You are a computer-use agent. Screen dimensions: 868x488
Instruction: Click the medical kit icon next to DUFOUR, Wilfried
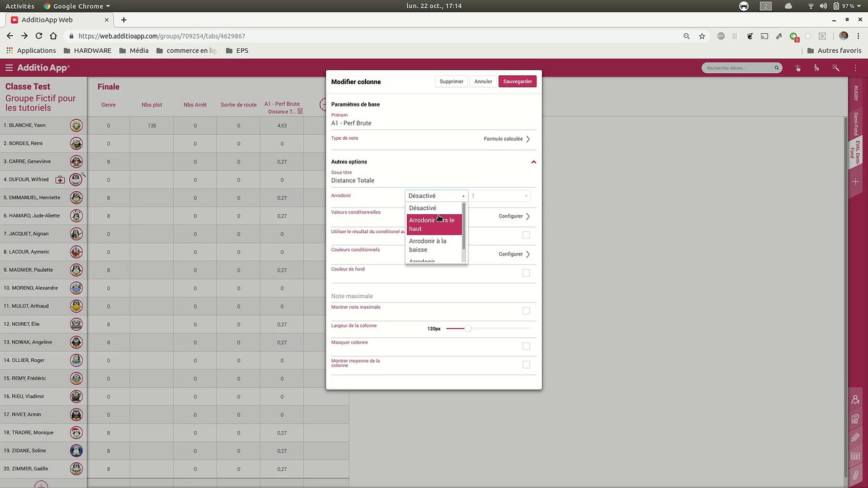60,180
